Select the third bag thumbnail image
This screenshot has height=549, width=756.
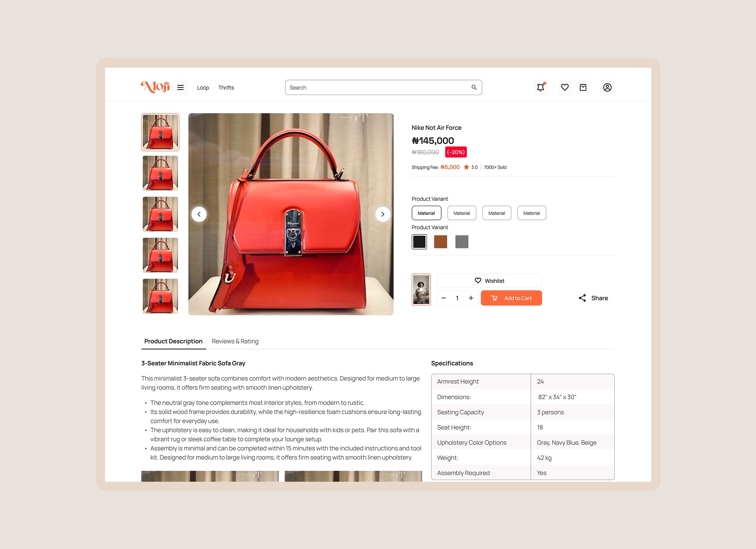tap(160, 214)
